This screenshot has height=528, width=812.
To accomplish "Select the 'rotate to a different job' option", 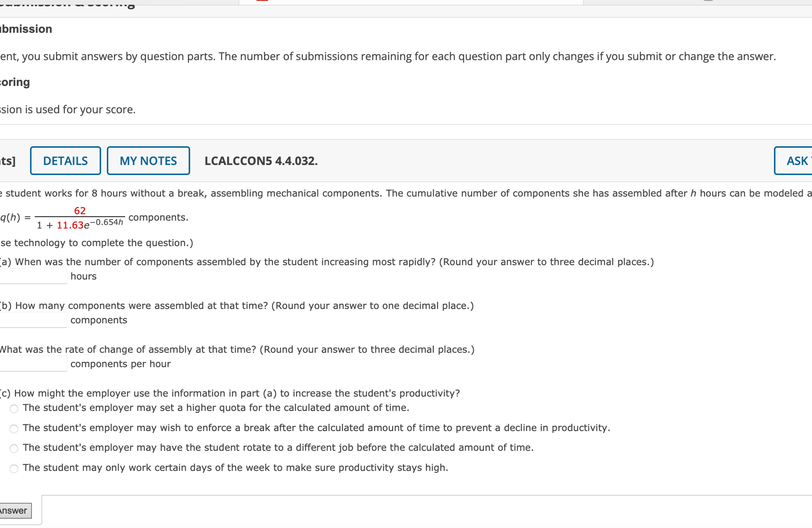I will (14, 448).
